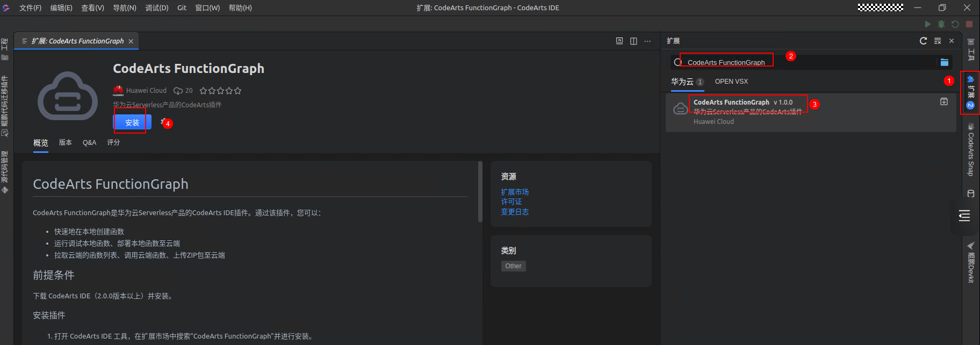Open 鲲鹏代码迁移插件 panel on left bar

click(x=4, y=106)
